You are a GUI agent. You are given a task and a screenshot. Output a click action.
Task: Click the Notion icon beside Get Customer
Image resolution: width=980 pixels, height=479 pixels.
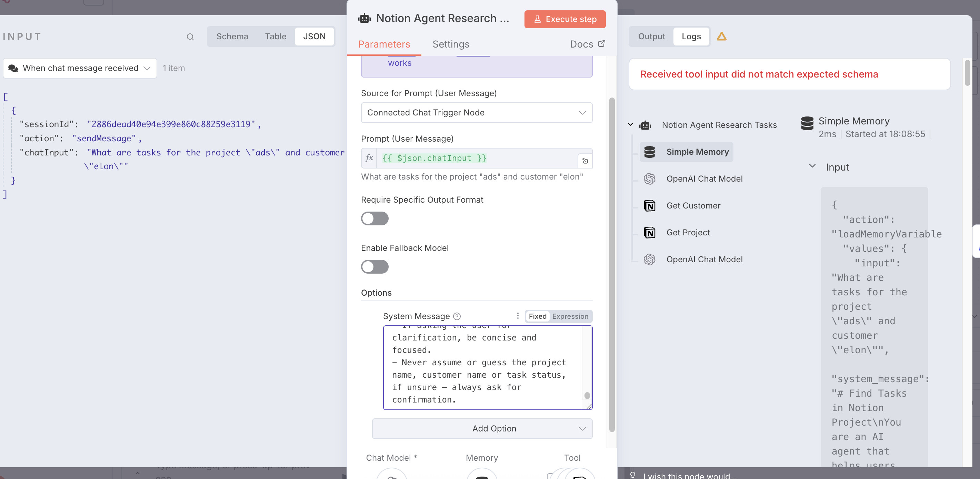tap(649, 206)
